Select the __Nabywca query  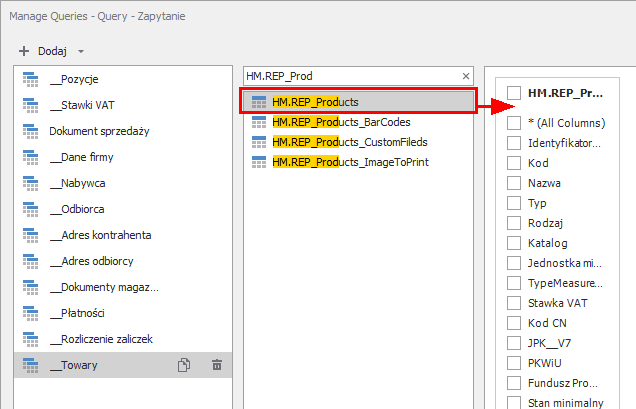[x=77, y=183]
